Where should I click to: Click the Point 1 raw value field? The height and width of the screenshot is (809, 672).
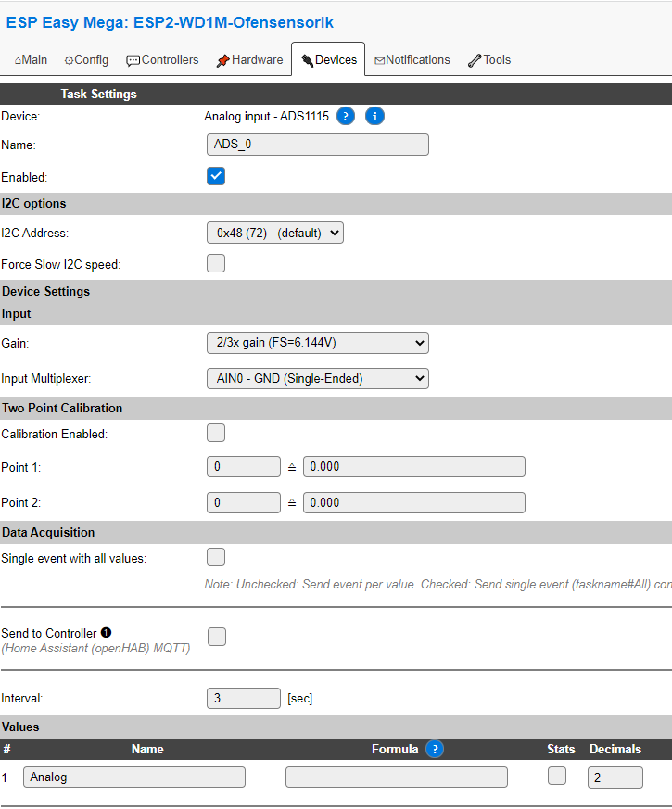point(244,466)
